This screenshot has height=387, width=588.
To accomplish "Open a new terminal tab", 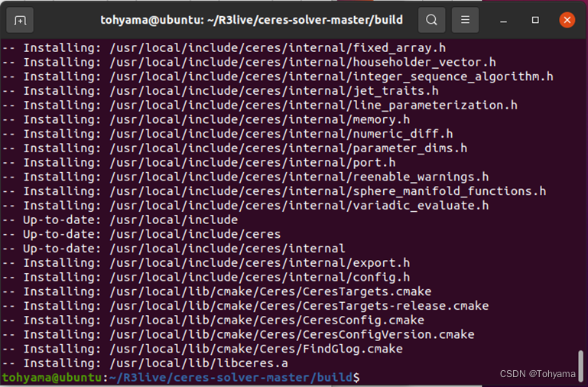I will tap(20, 20).
